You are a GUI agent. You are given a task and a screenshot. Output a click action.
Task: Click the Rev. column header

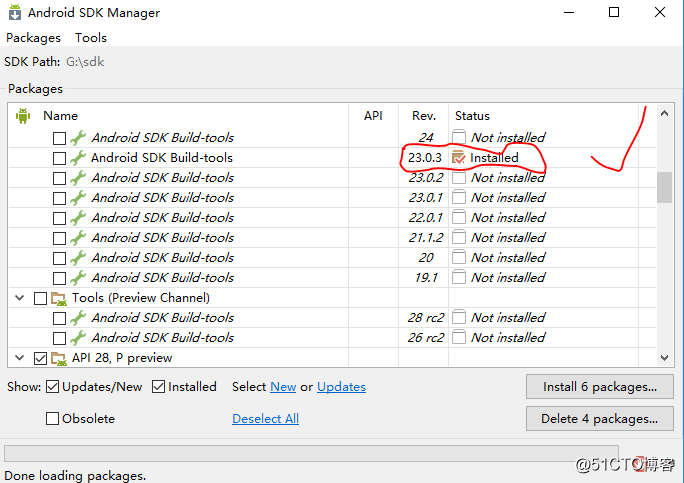point(424,116)
